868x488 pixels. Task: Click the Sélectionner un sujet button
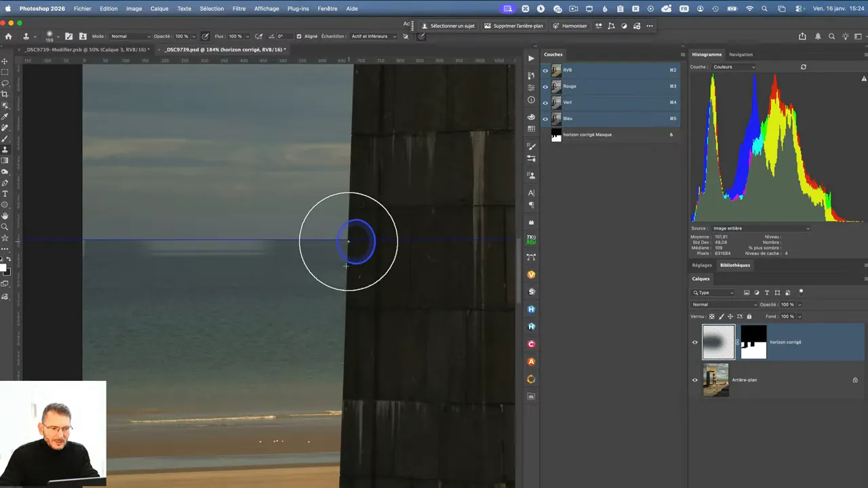coord(448,26)
